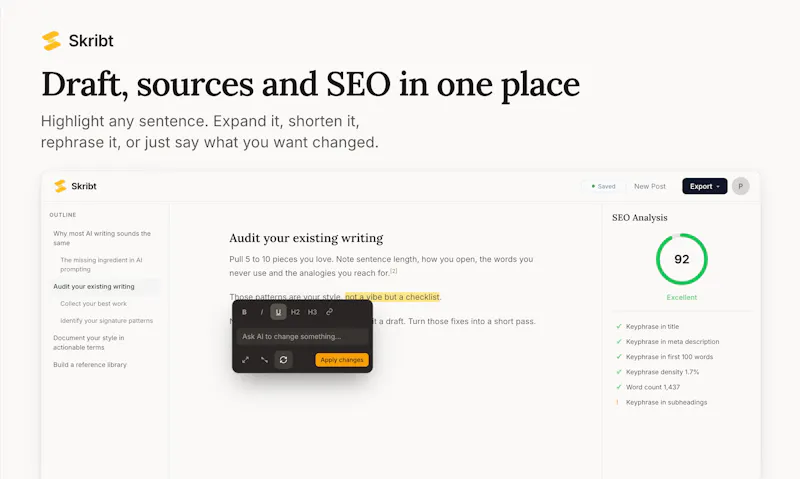Click the SEO Analysis panel title
Viewport: 800px width, 479px height.
pos(640,218)
